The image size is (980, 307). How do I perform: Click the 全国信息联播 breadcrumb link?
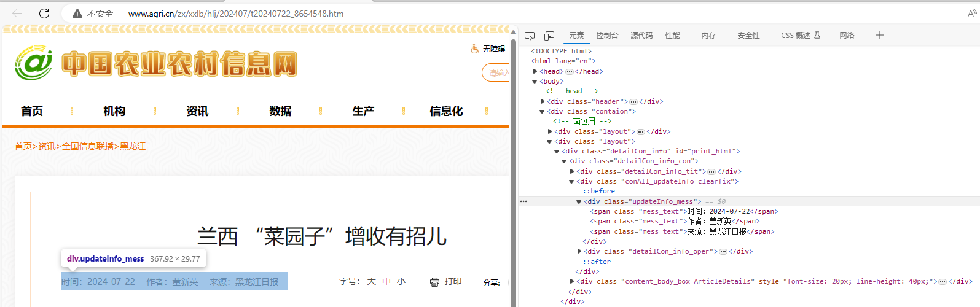[88, 146]
